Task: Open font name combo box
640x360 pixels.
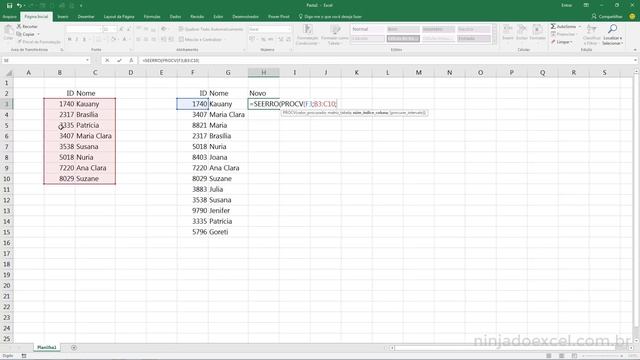Action: point(84,29)
